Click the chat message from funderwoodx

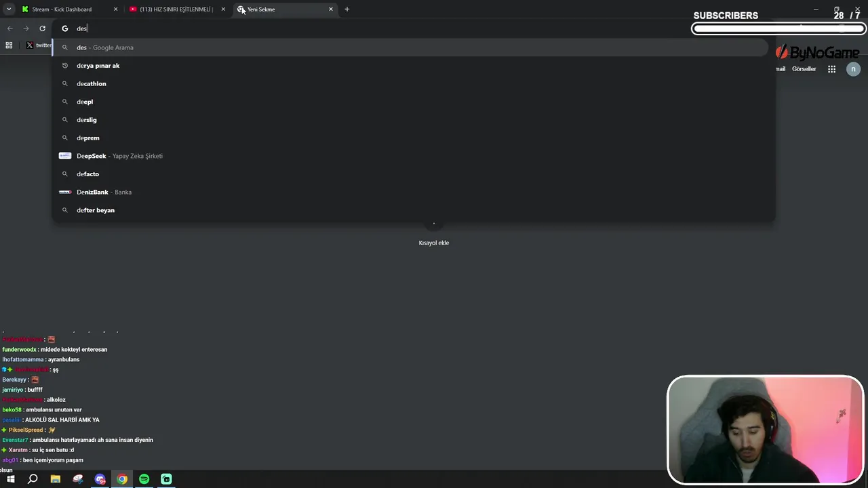pos(55,350)
